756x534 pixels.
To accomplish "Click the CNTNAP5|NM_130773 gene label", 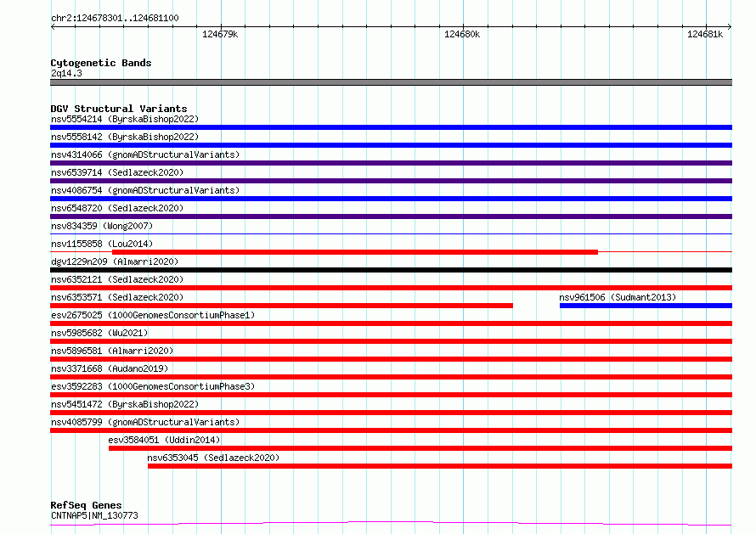I will click(x=94, y=515).
